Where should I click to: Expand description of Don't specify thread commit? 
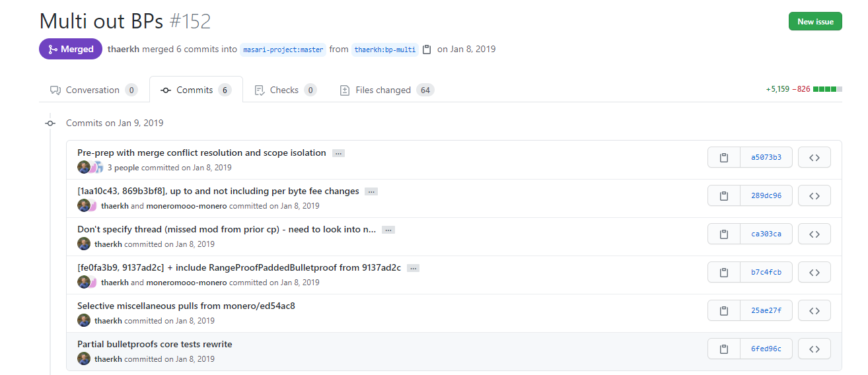(x=388, y=230)
